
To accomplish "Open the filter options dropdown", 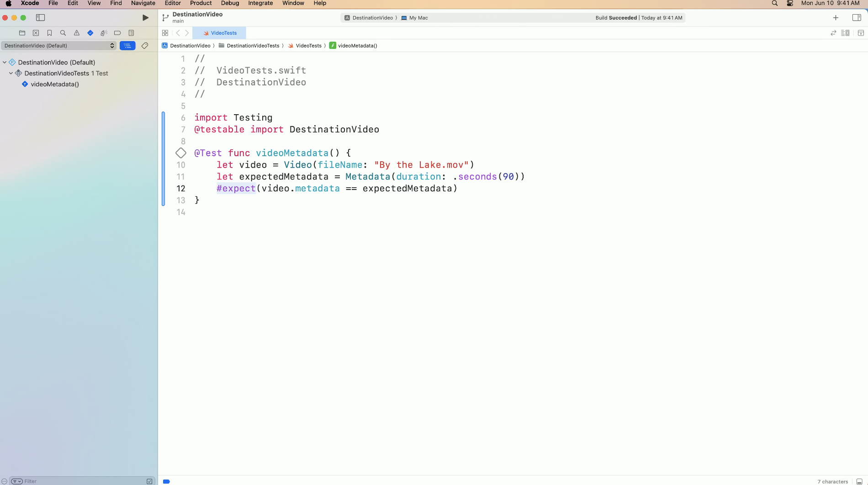I will 17,481.
